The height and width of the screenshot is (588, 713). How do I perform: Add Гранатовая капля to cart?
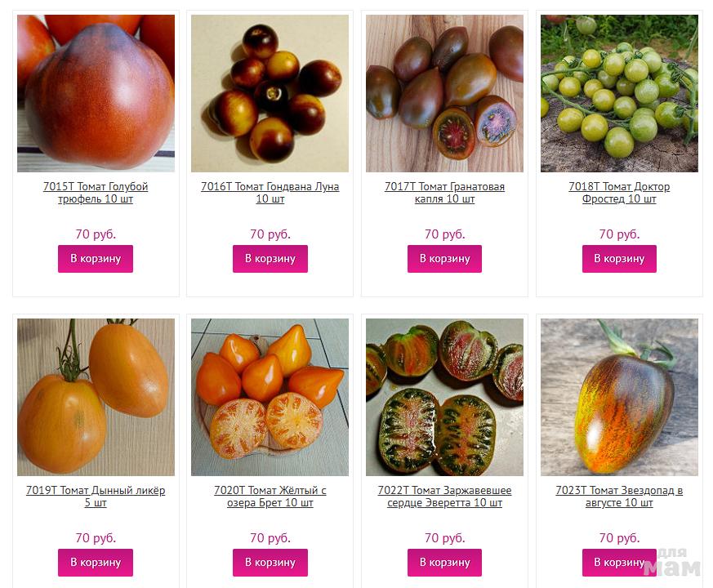tap(445, 259)
